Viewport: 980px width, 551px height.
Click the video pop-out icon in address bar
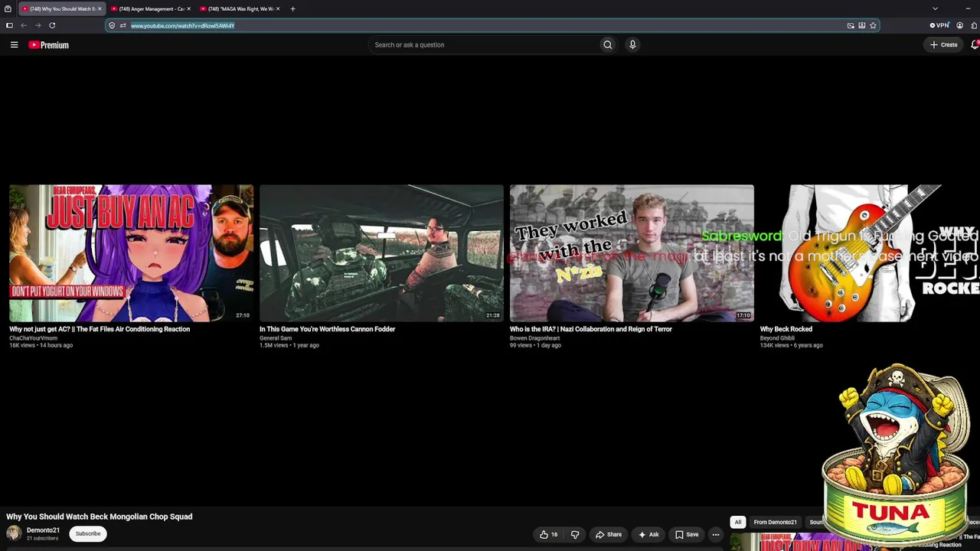[851, 25]
